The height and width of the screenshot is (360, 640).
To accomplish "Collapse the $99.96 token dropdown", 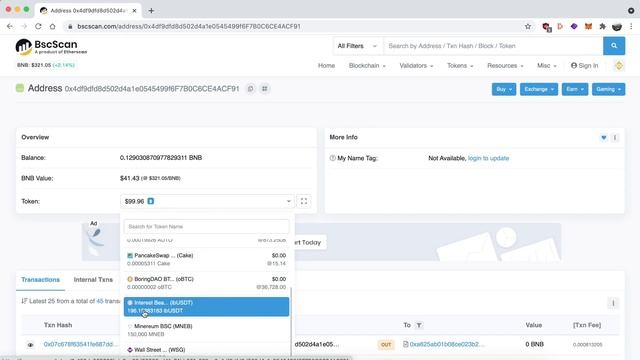I will (207, 201).
